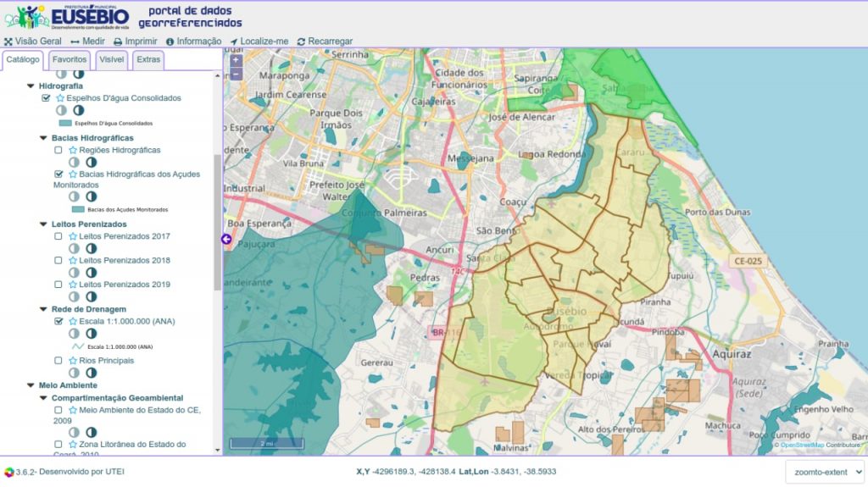Enable Leitos Perenizados 2018 layer
The height and width of the screenshot is (487, 868).
tap(58, 260)
